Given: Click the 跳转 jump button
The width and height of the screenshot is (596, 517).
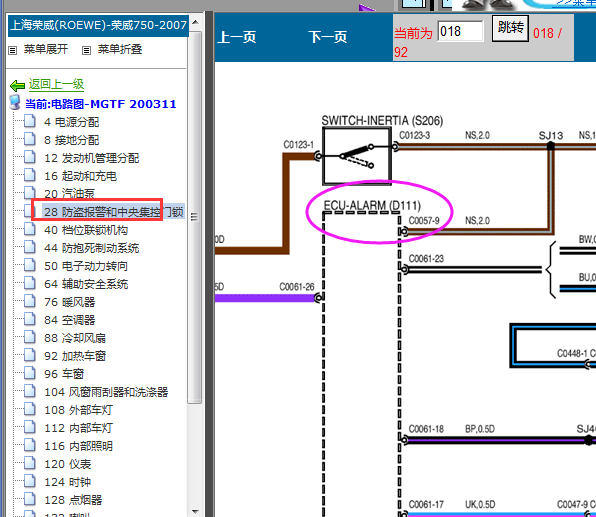Looking at the screenshot, I should 510,28.
